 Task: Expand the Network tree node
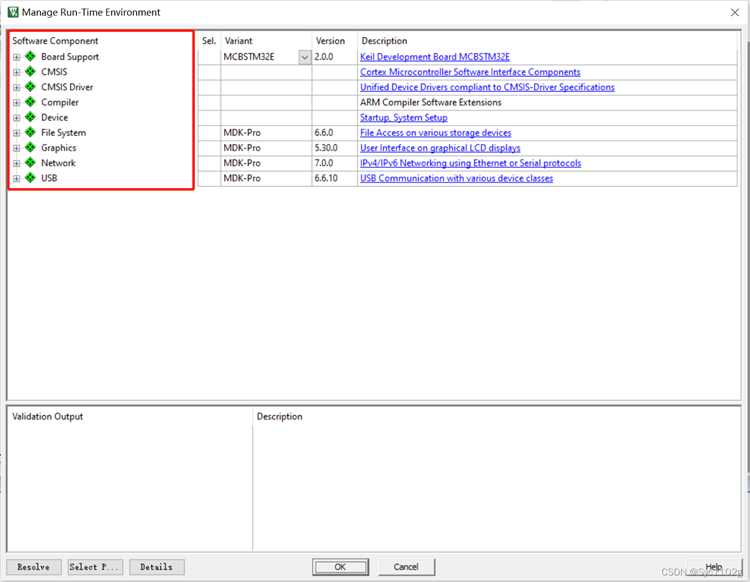(x=16, y=163)
